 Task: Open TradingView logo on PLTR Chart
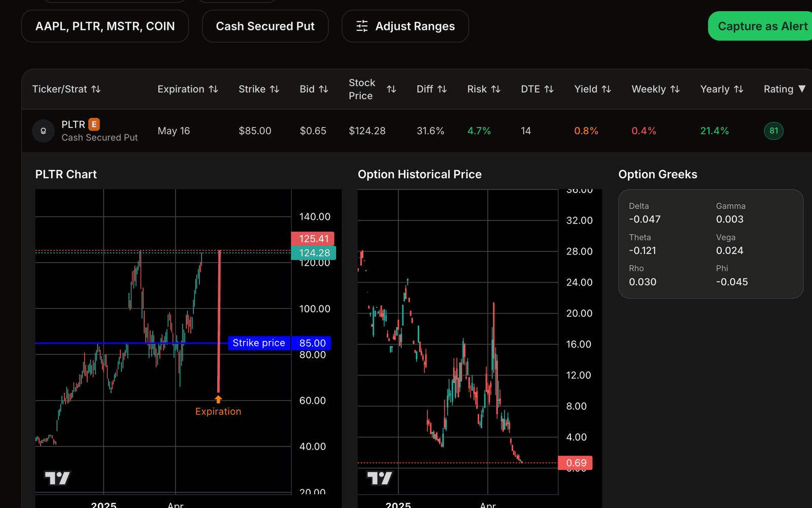point(57,478)
